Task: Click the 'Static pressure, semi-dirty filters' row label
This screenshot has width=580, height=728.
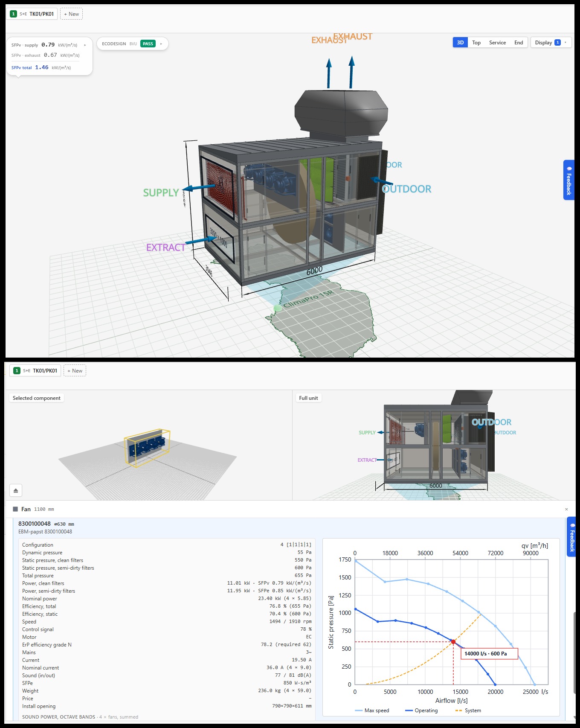Action: (x=58, y=568)
